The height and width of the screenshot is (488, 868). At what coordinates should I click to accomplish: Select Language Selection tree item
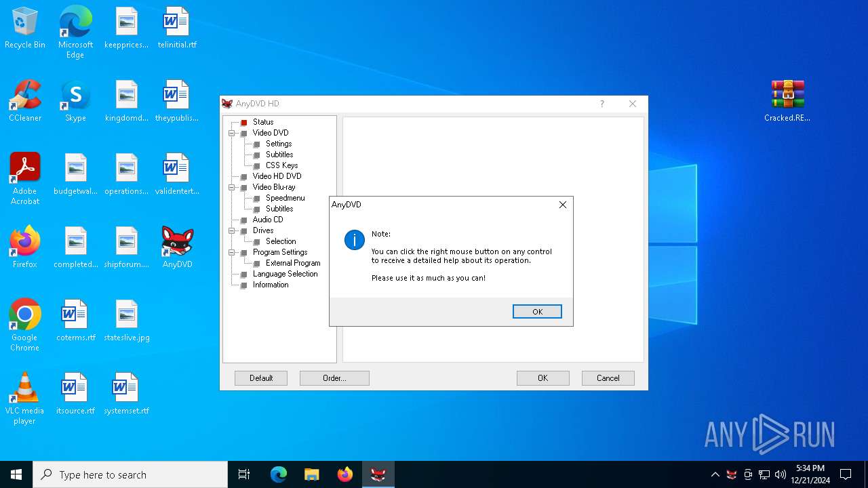pyautogui.click(x=285, y=274)
